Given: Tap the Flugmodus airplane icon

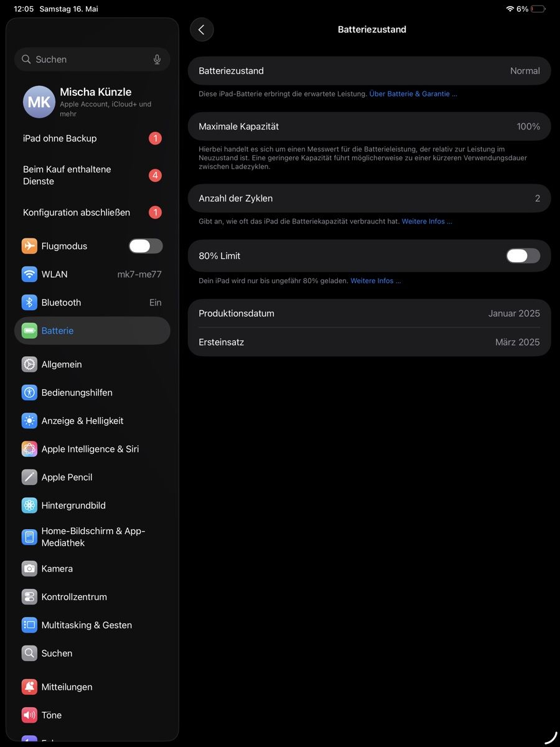Looking at the screenshot, I should click(x=29, y=246).
